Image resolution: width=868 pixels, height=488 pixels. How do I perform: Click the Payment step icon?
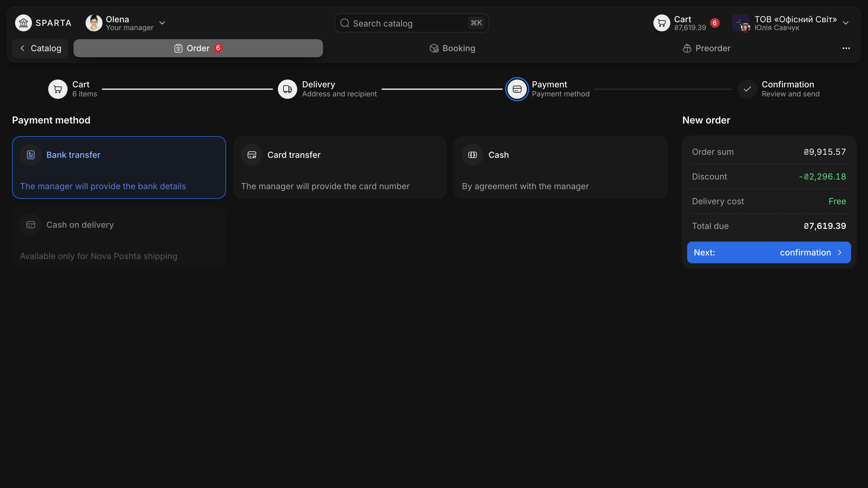517,89
